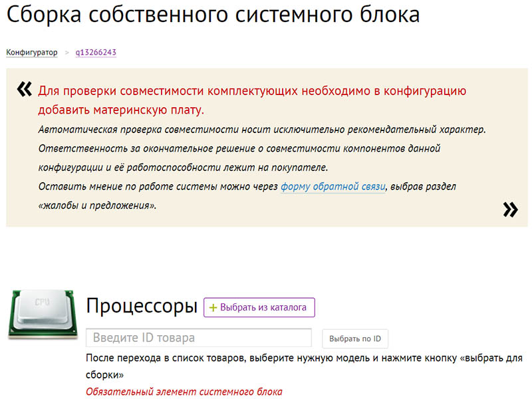Click the Обязательный элемент системного блока note

tap(184, 392)
